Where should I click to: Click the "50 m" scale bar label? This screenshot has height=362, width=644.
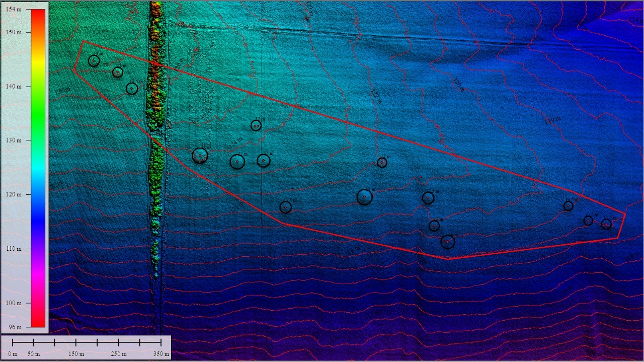pyautogui.click(x=33, y=354)
